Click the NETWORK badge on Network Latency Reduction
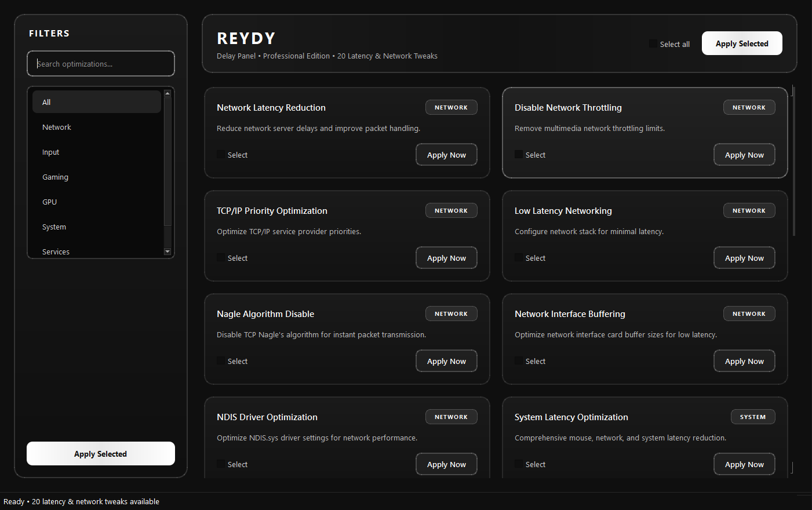 pos(451,107)
